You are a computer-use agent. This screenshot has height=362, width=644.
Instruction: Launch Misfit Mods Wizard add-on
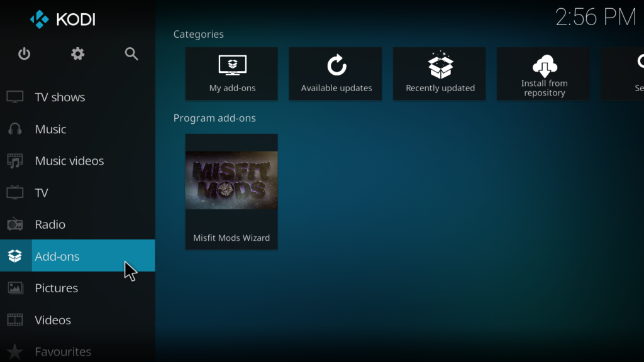231,192
